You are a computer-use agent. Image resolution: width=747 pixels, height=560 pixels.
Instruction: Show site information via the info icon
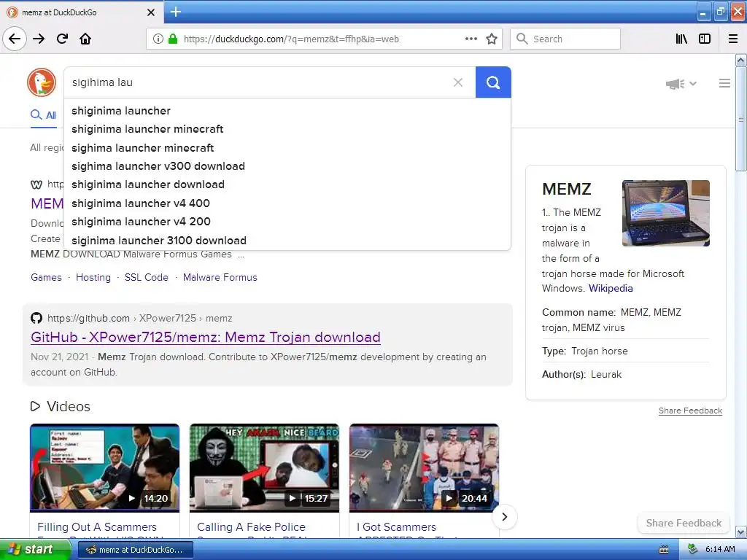click(158, 39)
